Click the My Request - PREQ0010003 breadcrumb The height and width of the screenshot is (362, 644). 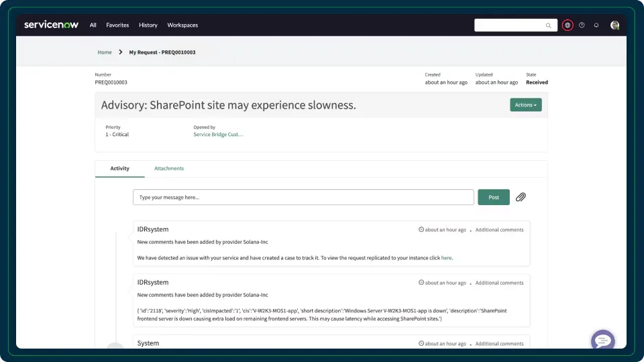point(162,52)
